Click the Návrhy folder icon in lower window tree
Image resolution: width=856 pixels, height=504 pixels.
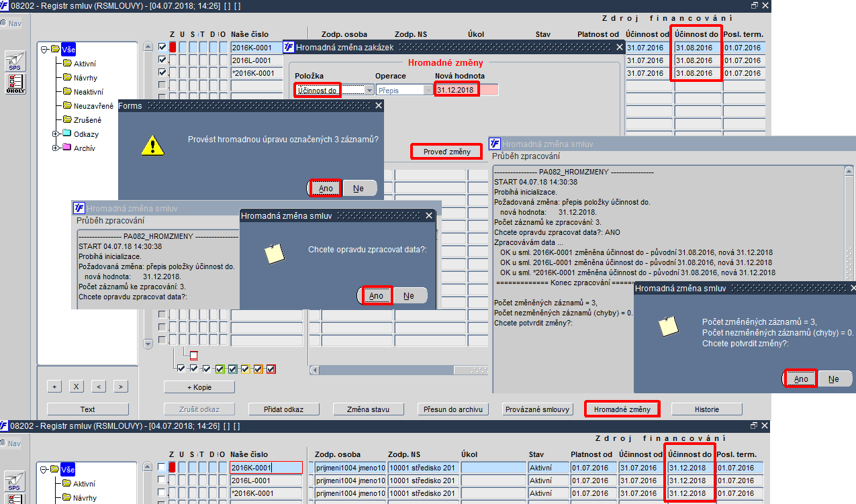(68, 497)
